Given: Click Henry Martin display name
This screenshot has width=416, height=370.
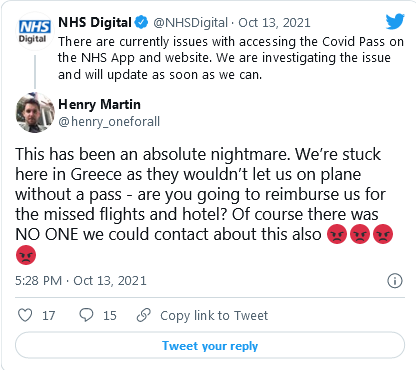Looking at the screenshot, I should 99,104.
